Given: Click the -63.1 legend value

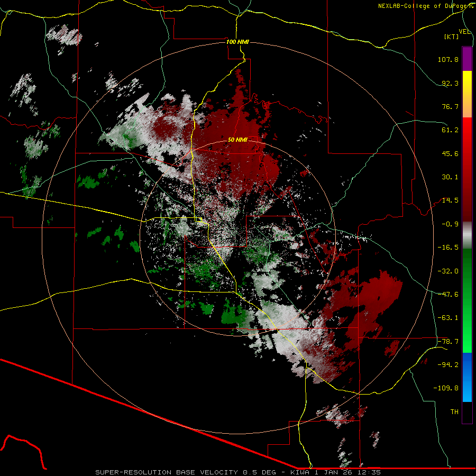Looking at the screenshot, I should 448,318.
